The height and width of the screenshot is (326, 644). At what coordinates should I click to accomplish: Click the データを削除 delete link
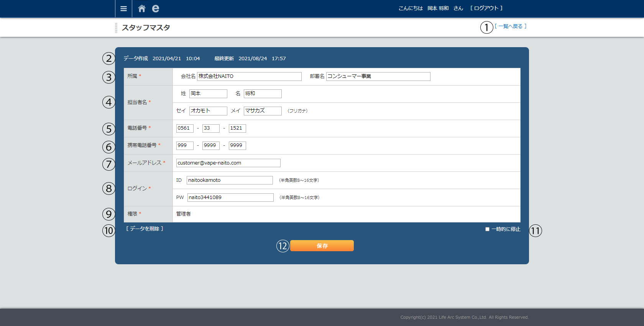(x=145, y=229)
